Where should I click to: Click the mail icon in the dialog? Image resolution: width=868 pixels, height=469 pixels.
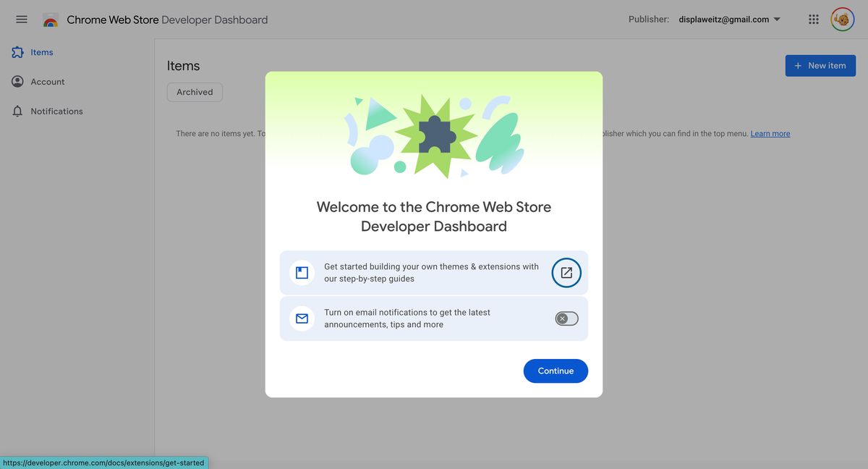coord(301,318)
